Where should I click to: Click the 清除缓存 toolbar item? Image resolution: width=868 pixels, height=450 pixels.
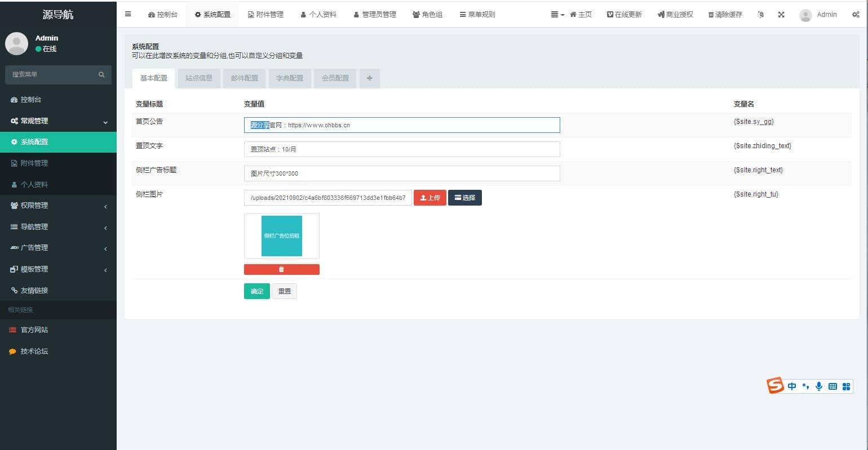(725, 15)
